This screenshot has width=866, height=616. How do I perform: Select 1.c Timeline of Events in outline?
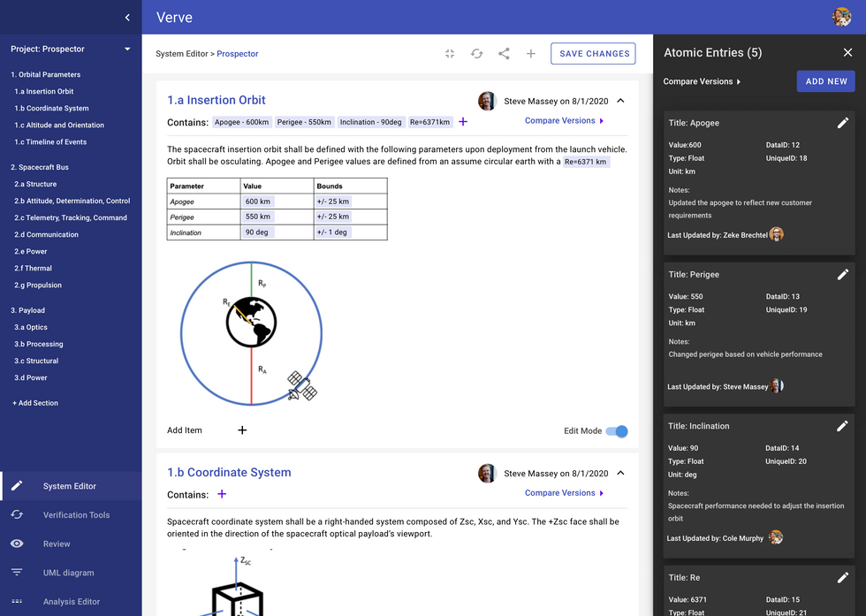click(50, 142)
